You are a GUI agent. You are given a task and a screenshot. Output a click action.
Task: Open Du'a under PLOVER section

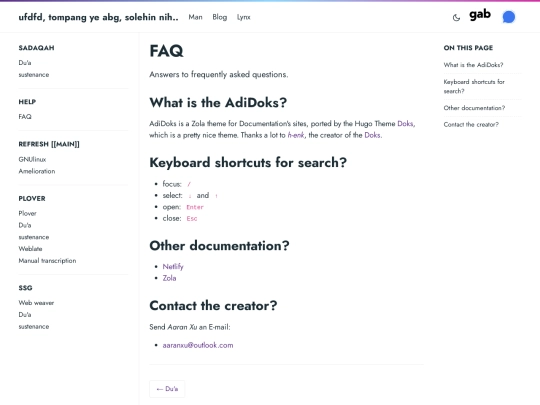tap(25, 225)
